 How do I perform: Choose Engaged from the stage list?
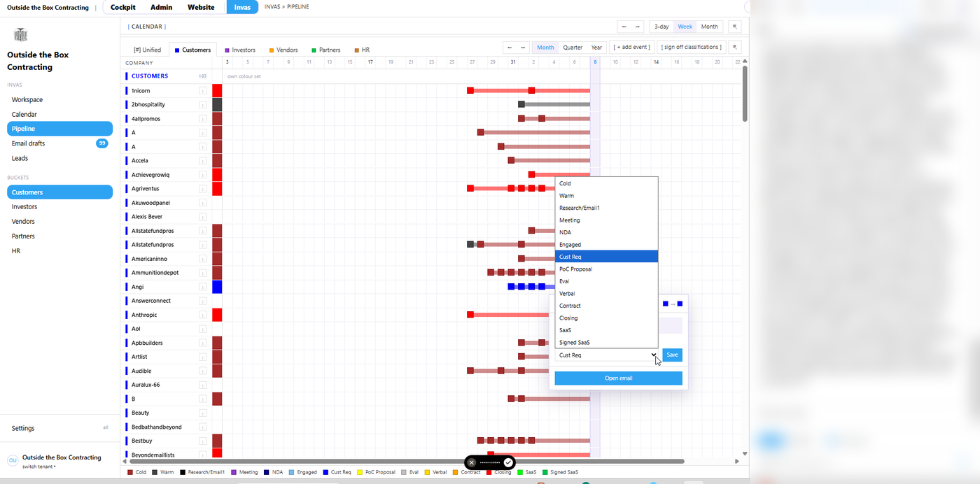point(607,245)
